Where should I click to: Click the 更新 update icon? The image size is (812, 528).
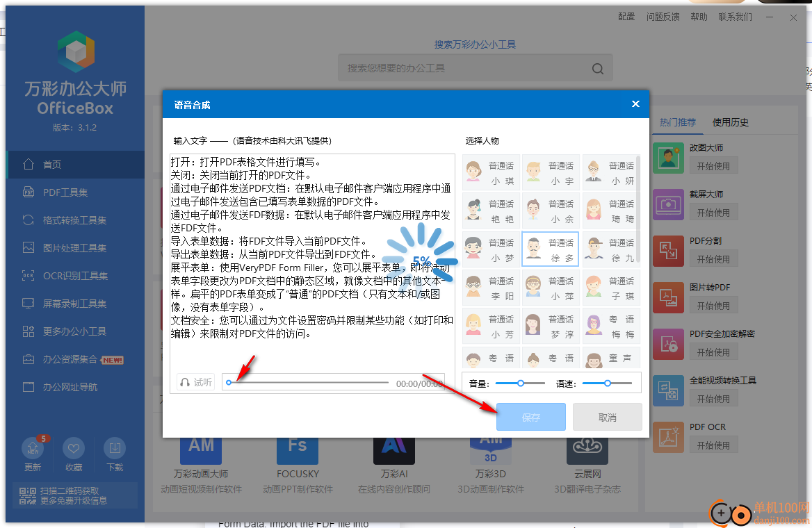coord(33,448)
